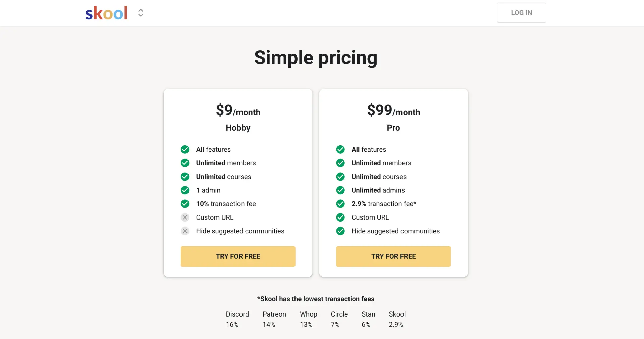Click green check beside Hobby 10% transaction fee
The height and width of the screenshot is (339, 644).
pyautogui.click(x=185, y=204)
